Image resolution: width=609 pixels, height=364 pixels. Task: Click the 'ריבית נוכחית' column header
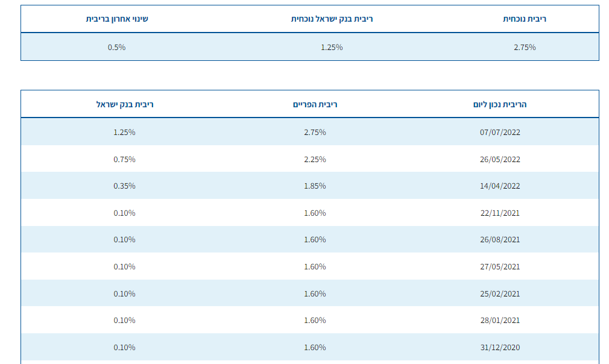(525, 19)
